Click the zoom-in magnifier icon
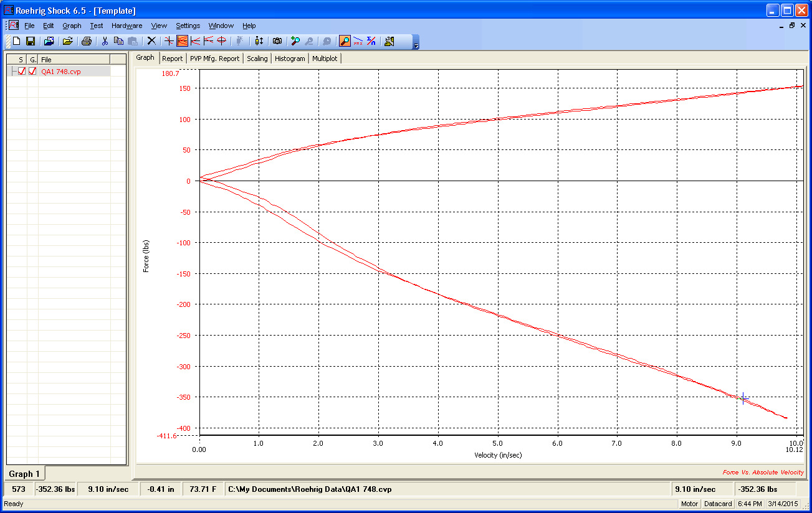Viewport: 812px width, 513px height. tap(295, 41)
